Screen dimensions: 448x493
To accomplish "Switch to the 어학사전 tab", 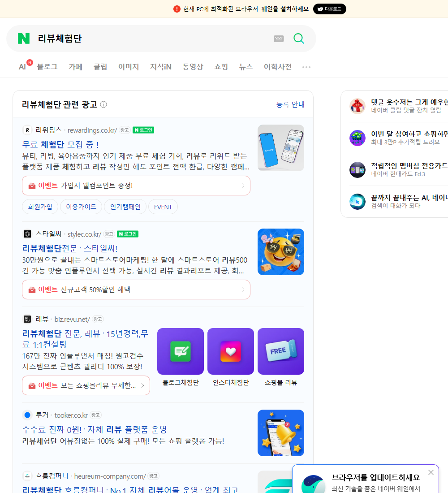I will 278,67.
